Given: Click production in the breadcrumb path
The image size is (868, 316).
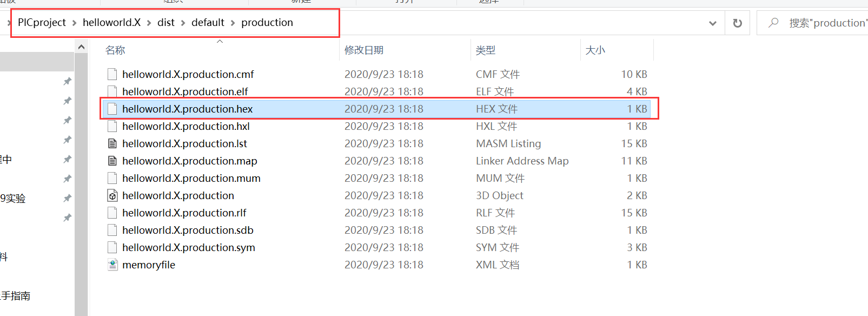Looking at the screenshot, I should pyautogui.click(x=267, y=23).
